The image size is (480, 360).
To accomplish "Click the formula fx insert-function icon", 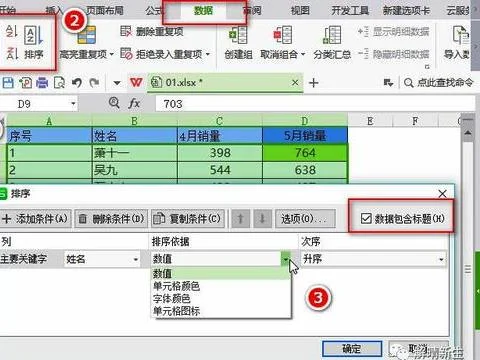I will [x=134, y=104].
